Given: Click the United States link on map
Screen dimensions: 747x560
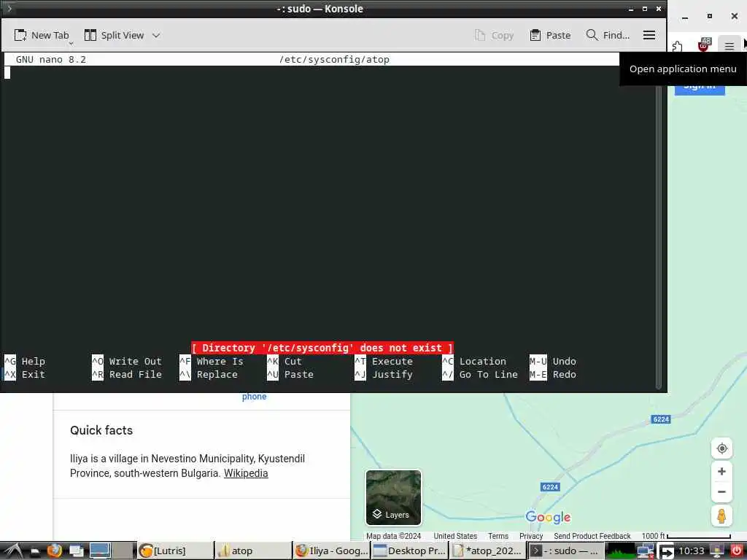Looking at the screenshot, I should pyautogui.click(x=455, y=536).
